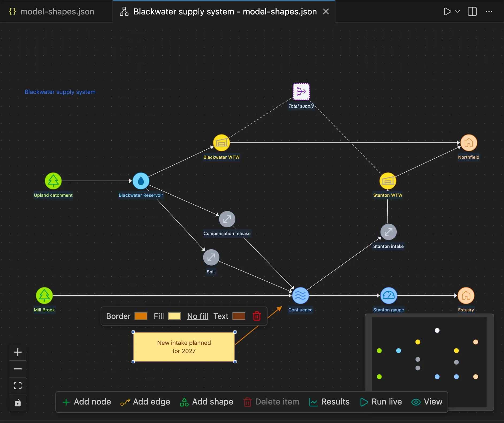Click the Blackwater supply system title text
This screenshot has height=423, width=504.
pos(60,92)
